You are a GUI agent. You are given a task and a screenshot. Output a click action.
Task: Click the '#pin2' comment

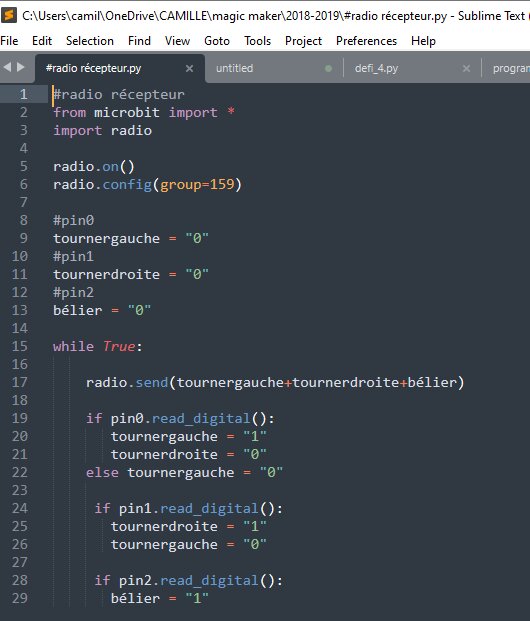(x=74, y=292)
